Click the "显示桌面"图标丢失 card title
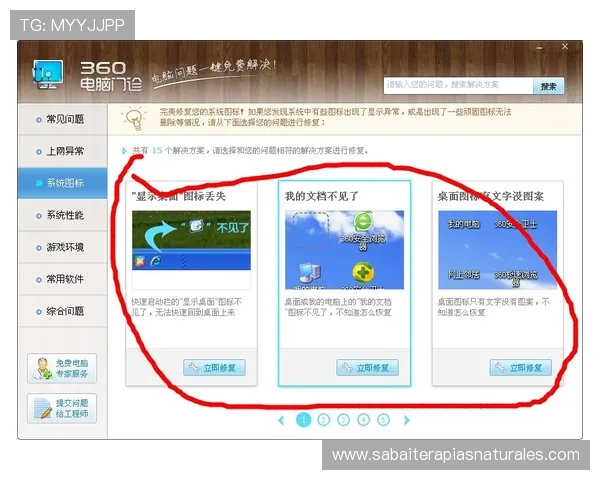The width and height of the screenshot is (600, 480). (x=179, y=196)
